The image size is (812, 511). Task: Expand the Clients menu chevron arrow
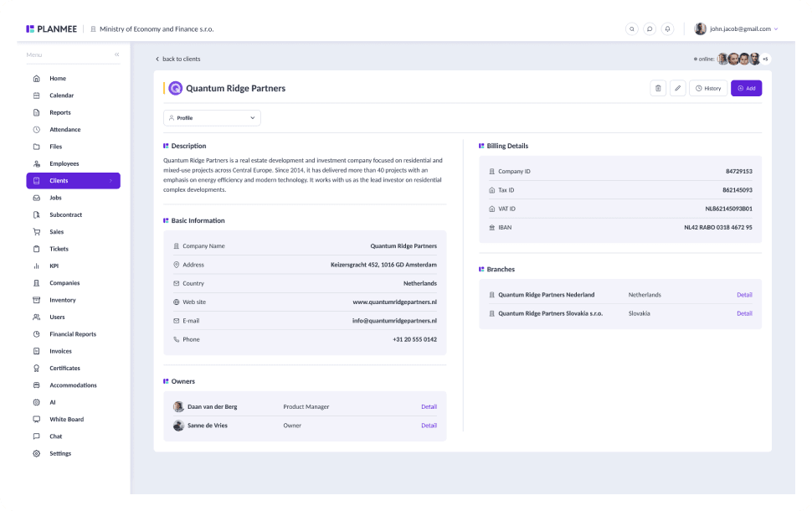tap(110, 181)
